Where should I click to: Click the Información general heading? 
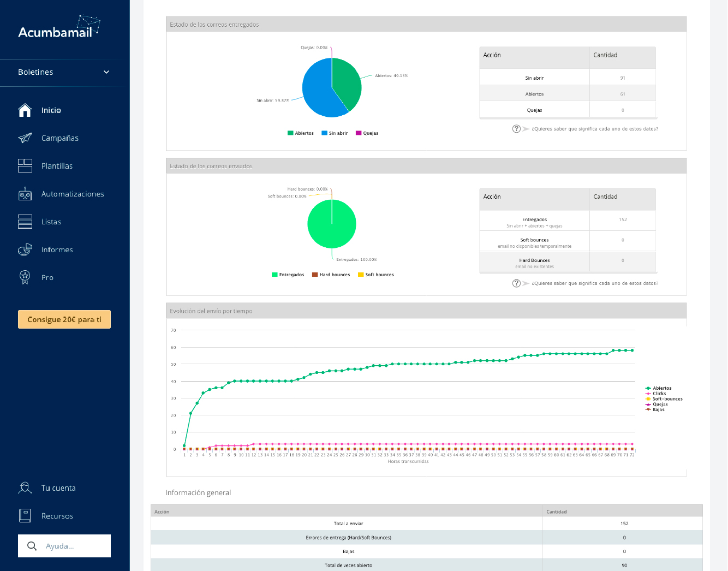(198, 492)
